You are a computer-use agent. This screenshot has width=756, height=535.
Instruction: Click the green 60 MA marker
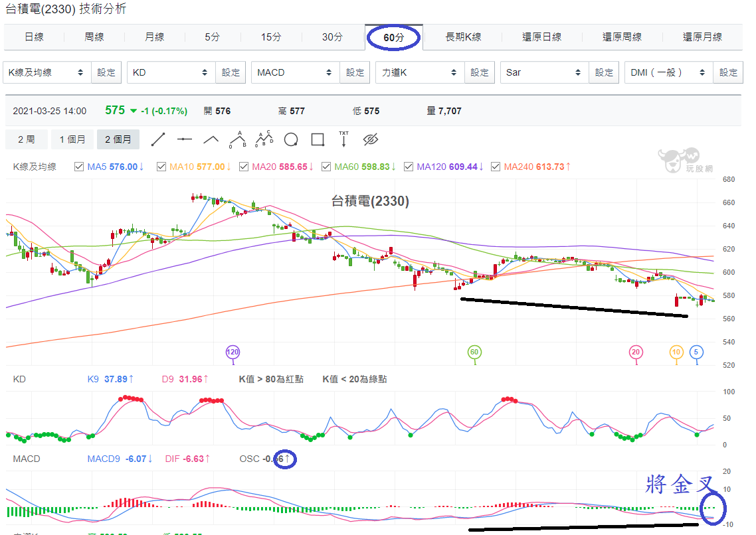pos(474,352)
